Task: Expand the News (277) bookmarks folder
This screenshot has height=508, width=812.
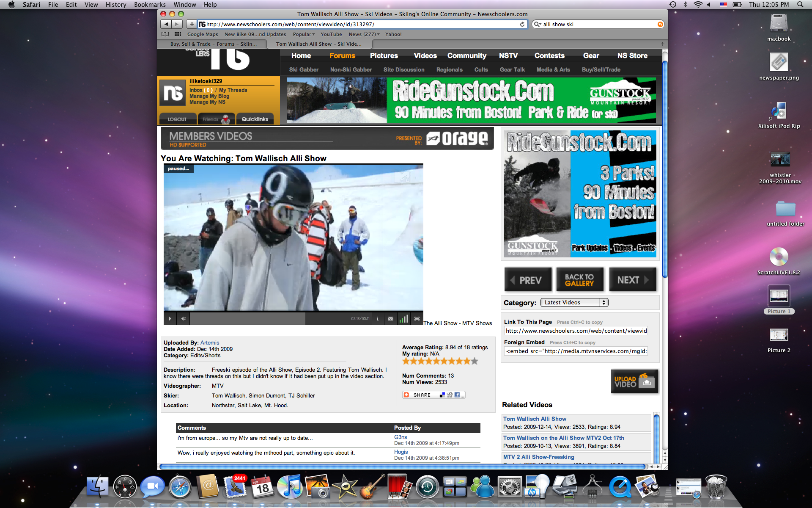Action: [364, 34]
